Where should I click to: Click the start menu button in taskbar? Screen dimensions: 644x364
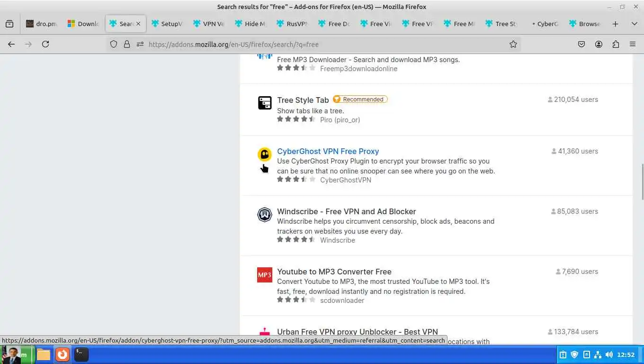18,355
